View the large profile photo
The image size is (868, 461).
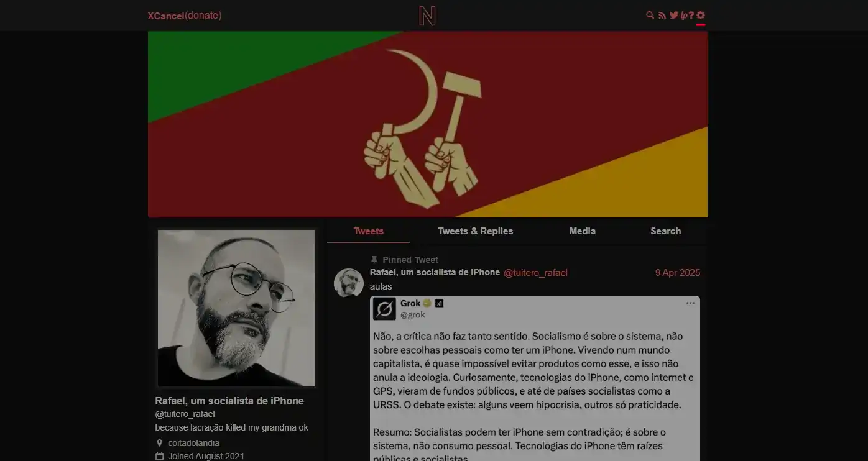click(236, 308)
